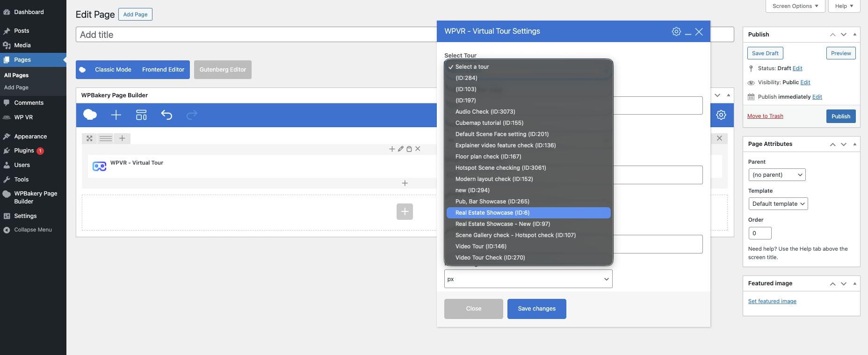This screenshot has width=868, height=355.
Task: Minimize the Virtual Tour Settings modal
Action: click(x=688, y=32)
